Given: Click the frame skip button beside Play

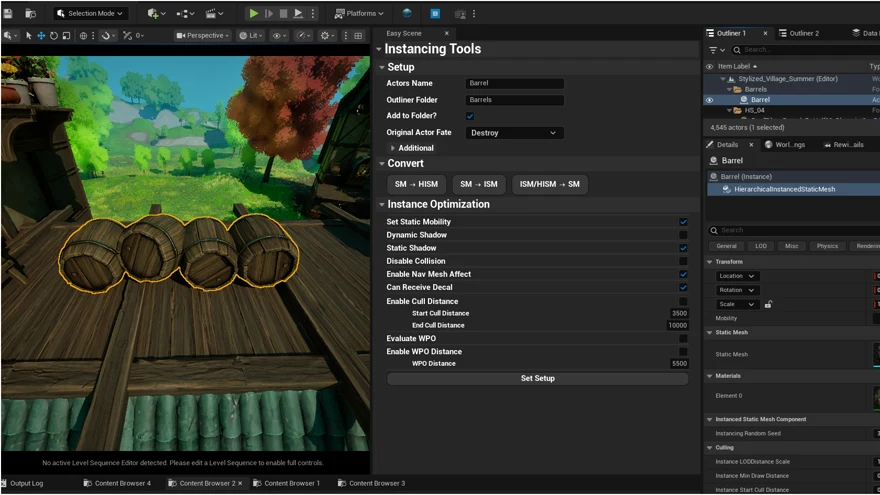Looking at the screenshot, I should click(x=269, y=13).
